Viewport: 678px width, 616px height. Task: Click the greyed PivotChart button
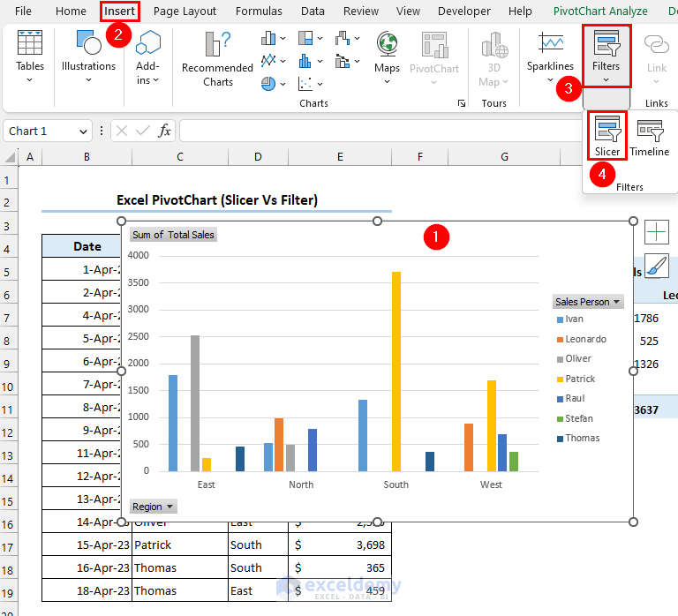(x=434, y=57)
